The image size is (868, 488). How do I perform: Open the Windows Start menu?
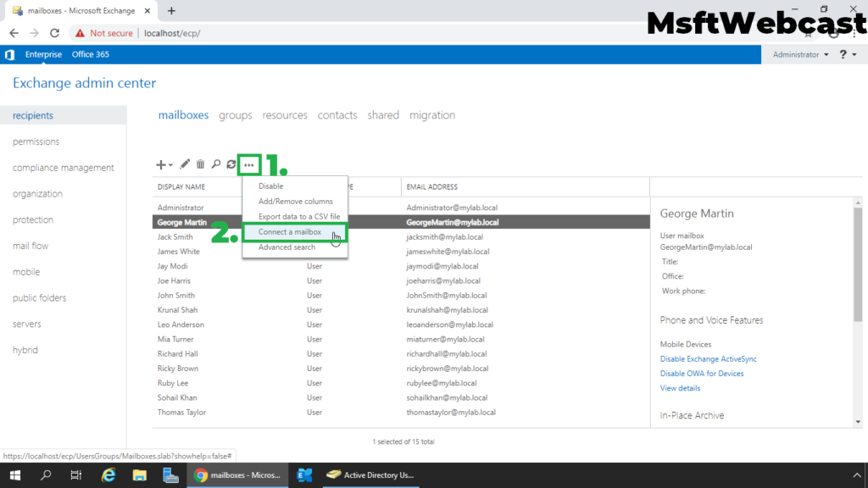click(x=15, y=475)
